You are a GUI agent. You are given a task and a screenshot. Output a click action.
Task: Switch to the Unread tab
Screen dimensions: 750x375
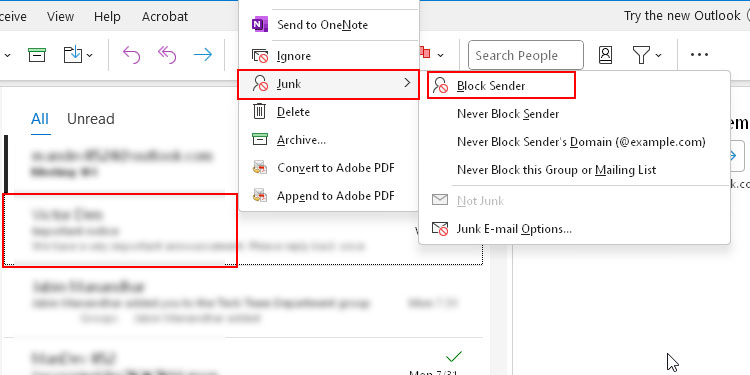pyautogui.click(x=90, y=119)
